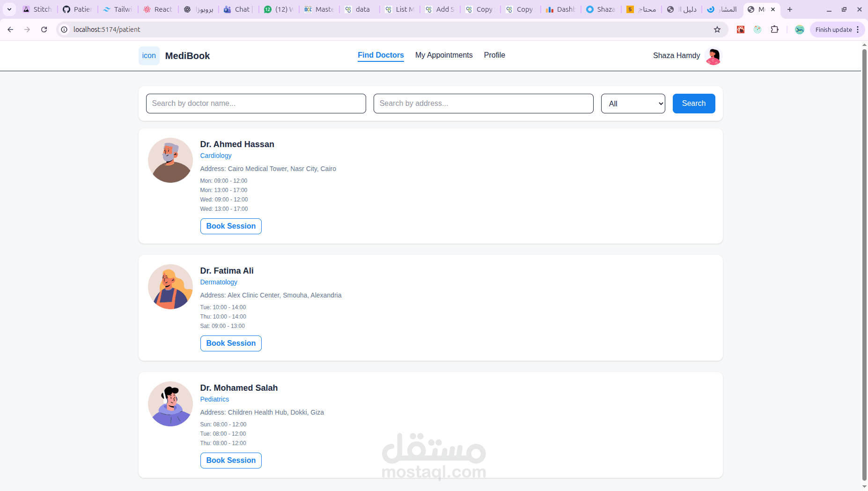Switch to the Dashboard tab
The image size is (868, 491).
[x=561, y=9]
